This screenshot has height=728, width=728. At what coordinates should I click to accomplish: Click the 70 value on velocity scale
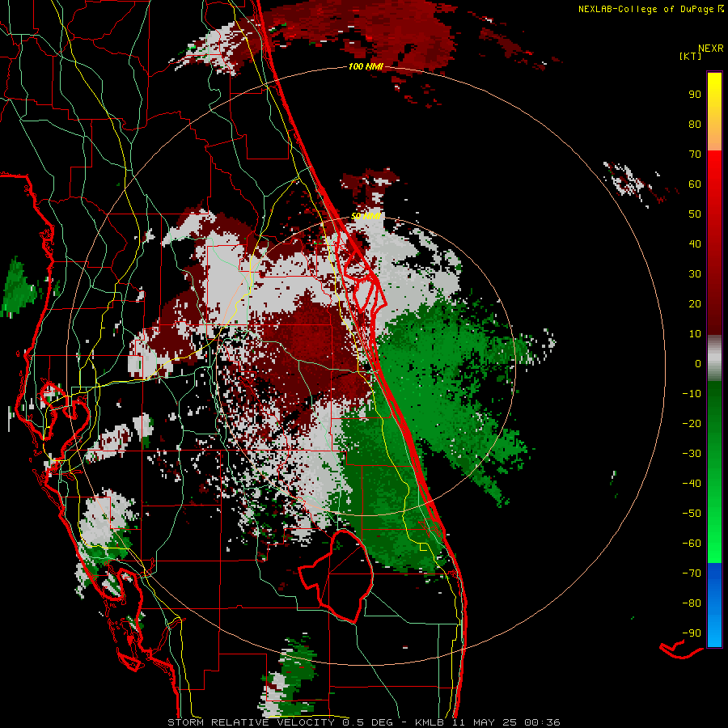click(695, 154)
